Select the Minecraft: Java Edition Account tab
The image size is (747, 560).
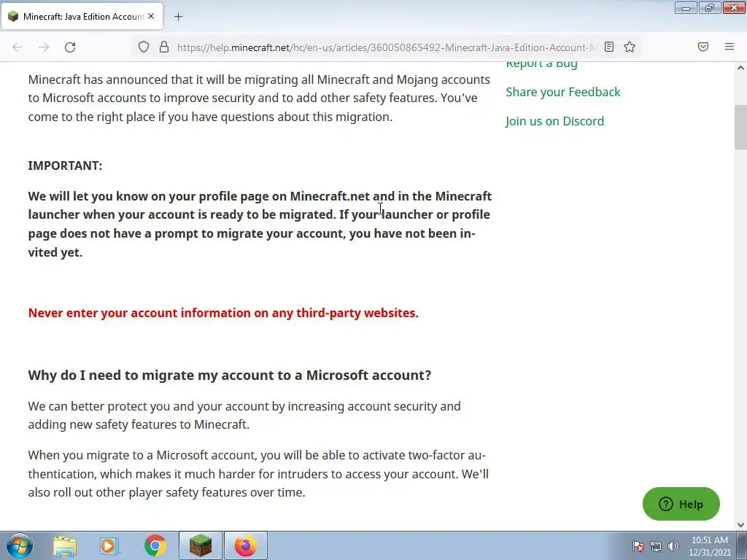82,16
